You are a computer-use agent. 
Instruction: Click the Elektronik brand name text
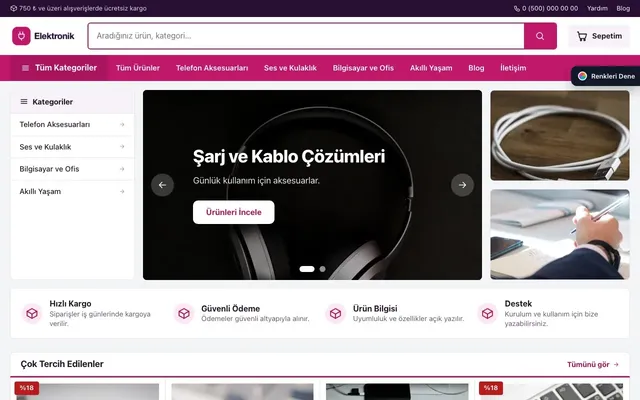click(54, 36)
